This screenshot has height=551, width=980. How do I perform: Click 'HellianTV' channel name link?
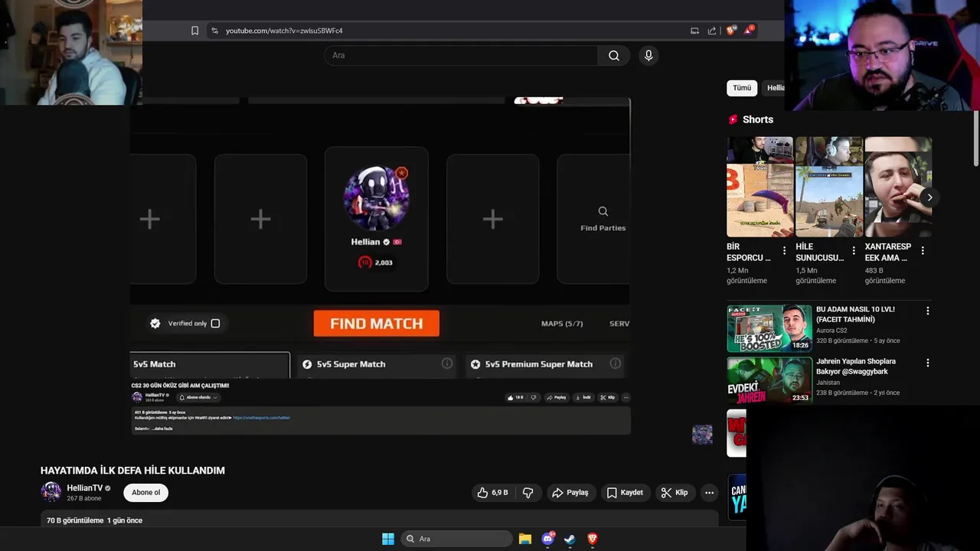(x=84, y=487)
